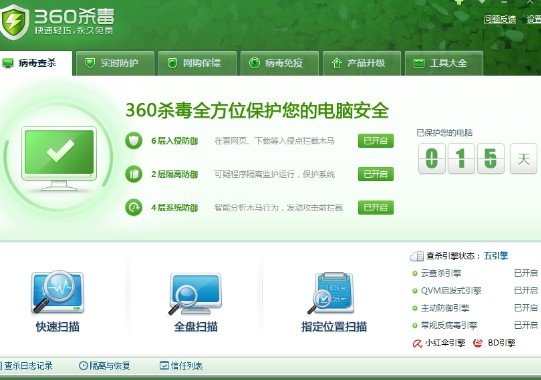Click the days-protected counter digit 5

(491, 159)
